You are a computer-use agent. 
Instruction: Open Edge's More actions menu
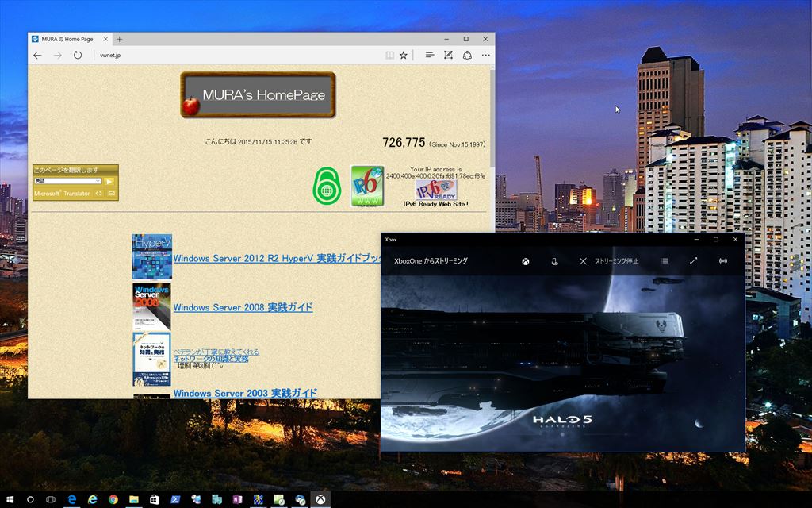pos(486,55)
